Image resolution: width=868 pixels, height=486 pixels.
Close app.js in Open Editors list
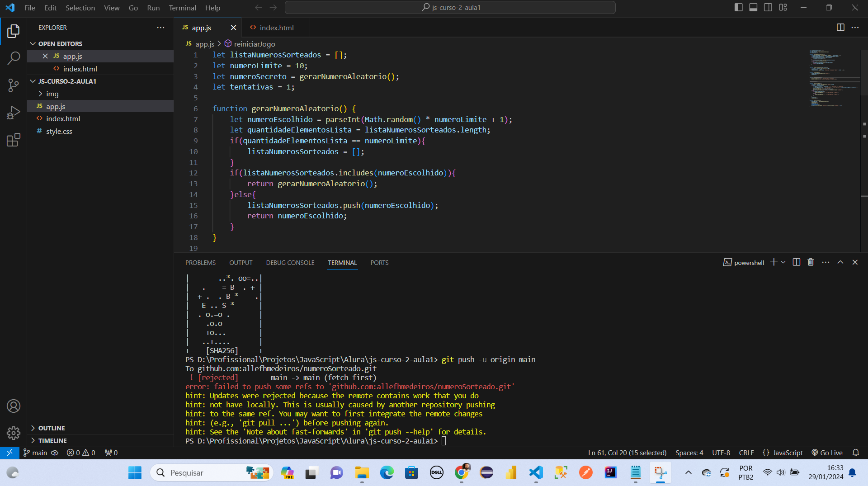pyautogui.click(x=45, y=56)
